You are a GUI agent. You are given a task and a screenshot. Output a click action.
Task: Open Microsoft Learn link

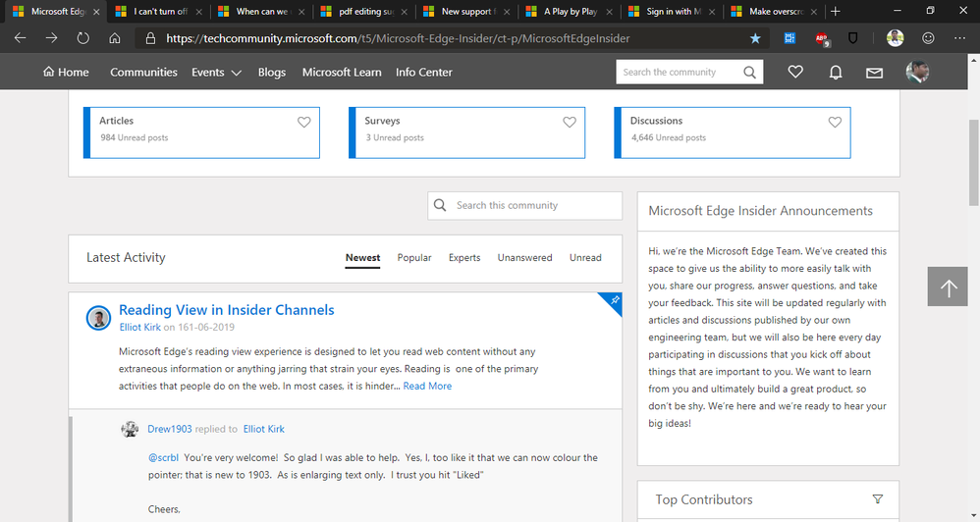pyautogui.click(x=342, y=73)
